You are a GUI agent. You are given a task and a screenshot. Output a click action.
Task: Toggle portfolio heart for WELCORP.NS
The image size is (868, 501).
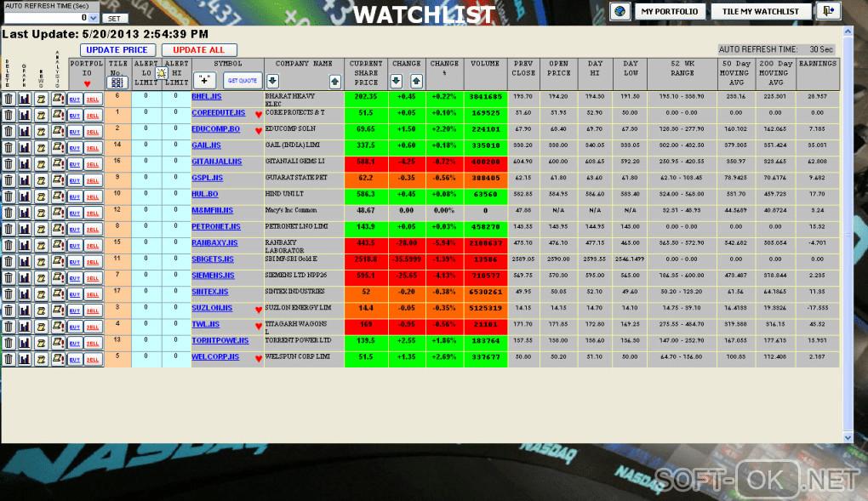click(258, 359)
